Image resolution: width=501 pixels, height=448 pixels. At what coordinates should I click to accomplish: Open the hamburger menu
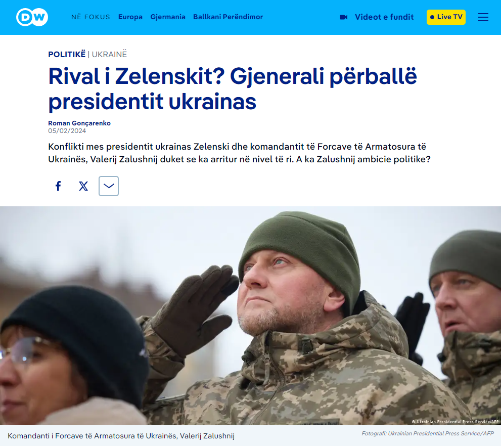pos(483,17)
